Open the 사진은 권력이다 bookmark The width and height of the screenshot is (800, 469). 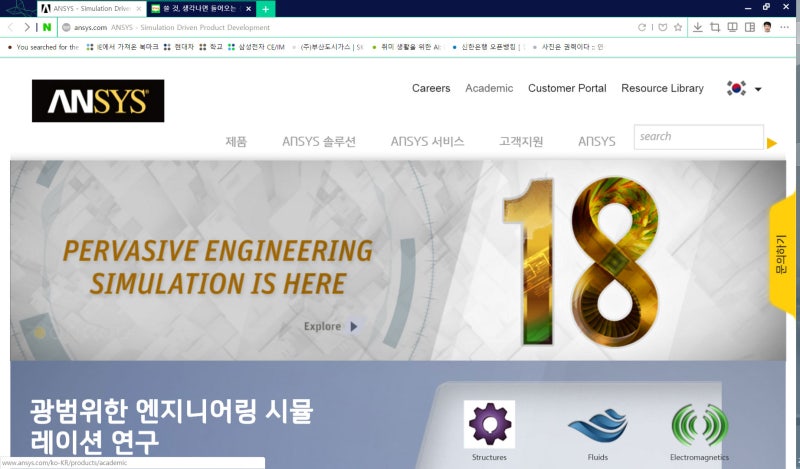[568, 47]
